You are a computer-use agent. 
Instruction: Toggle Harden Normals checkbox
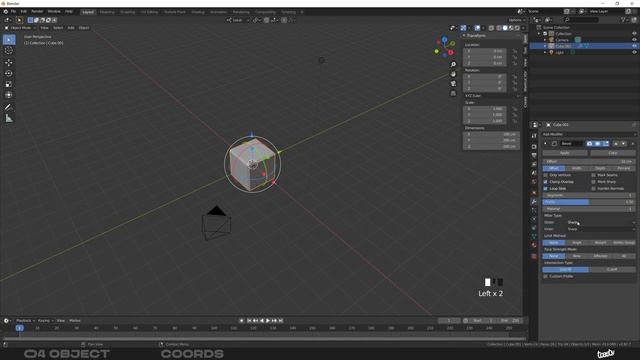tap(593, 189)
